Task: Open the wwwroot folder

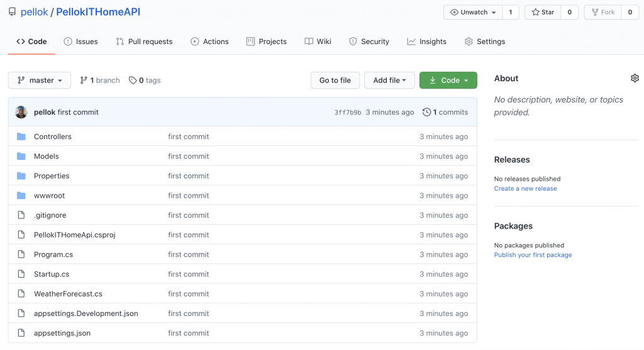Action: tap(49, 195)
